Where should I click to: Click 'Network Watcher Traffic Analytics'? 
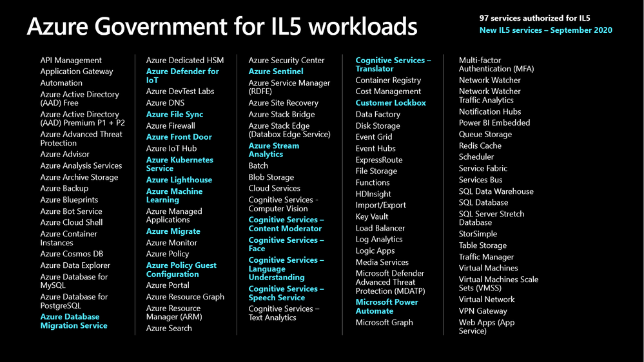pos(489,96)
